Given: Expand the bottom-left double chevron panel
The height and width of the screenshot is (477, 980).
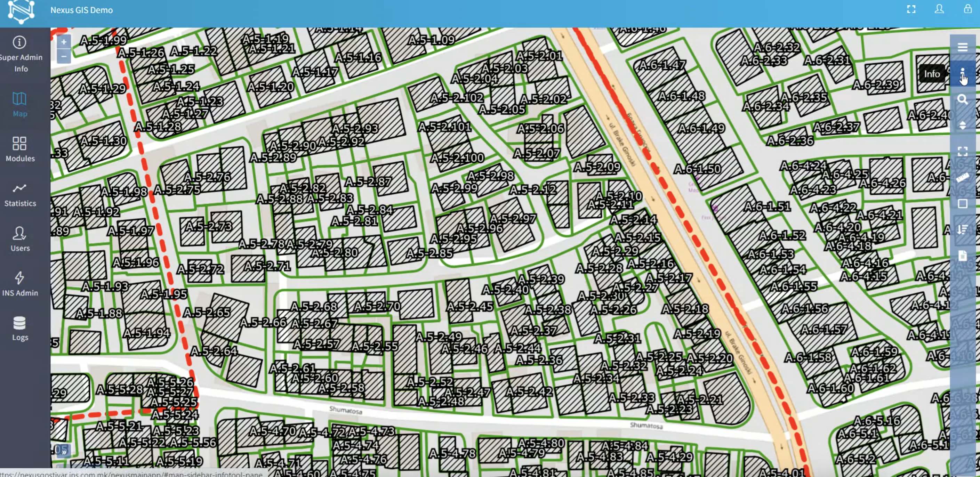Looking at the screenshot, I should (64, 452).
